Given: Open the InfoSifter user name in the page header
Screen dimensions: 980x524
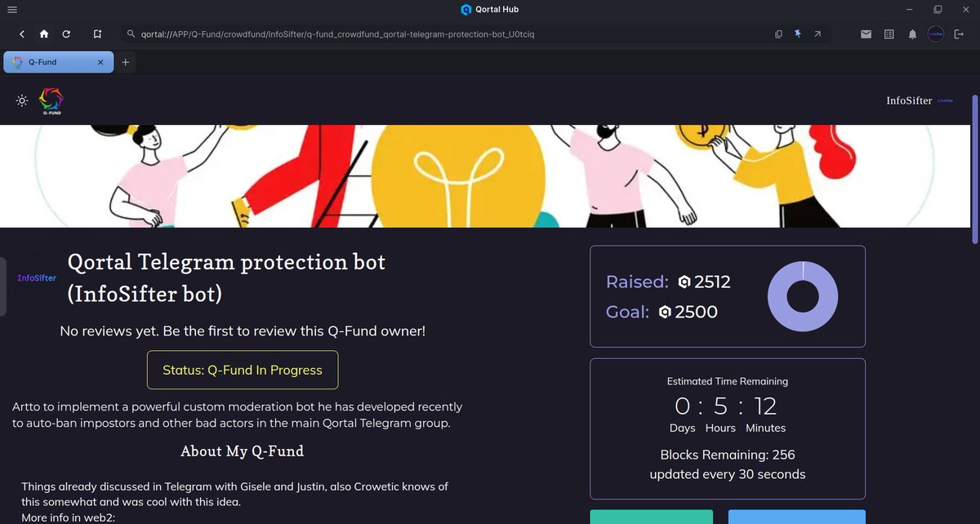Looking at the screenshot, I should pos(909,100).
